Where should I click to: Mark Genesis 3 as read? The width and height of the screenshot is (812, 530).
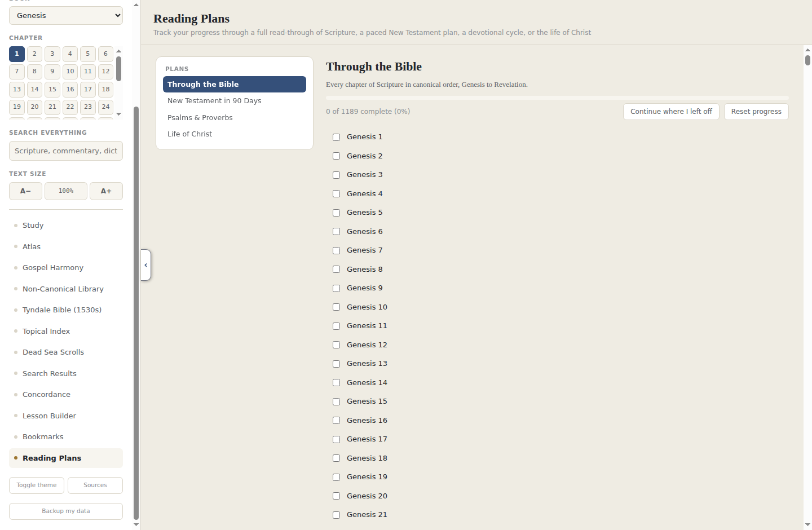point(336,175)
